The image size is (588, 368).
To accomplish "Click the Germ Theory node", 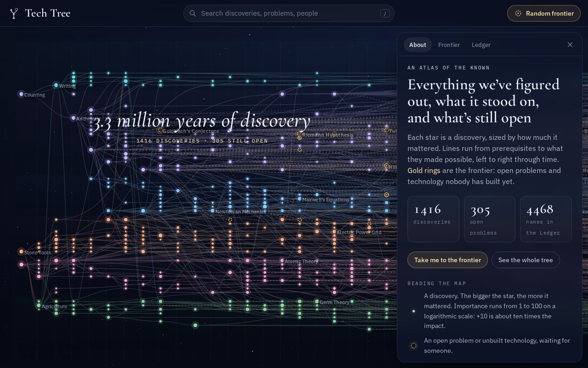I will click(x=317, y=302).
